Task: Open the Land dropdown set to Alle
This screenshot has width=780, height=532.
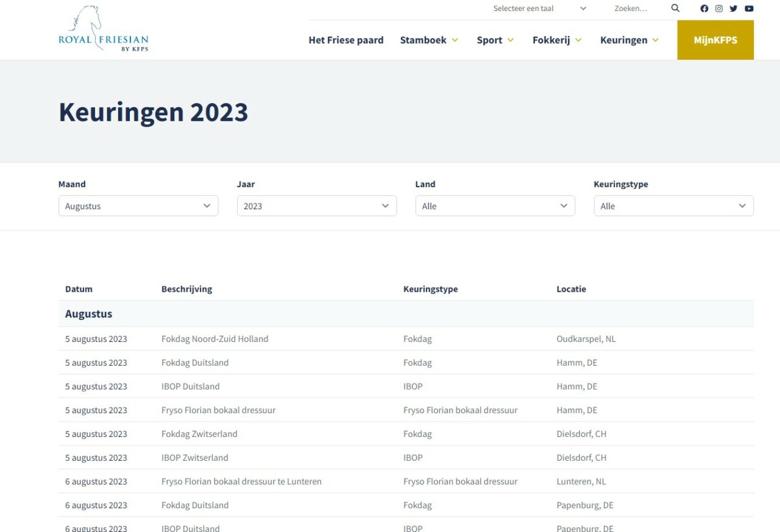Action: (495, 205)
